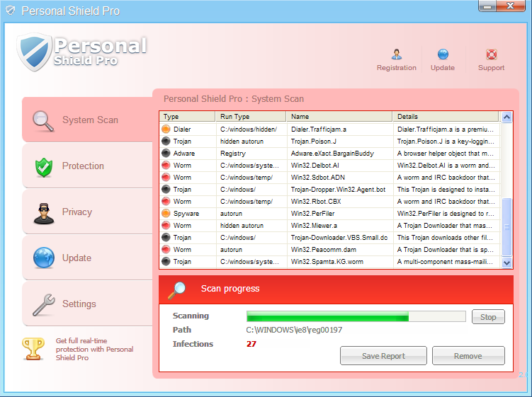The image size is (532, 397).
Task: Open the Protection section
Action: point(88,166)
